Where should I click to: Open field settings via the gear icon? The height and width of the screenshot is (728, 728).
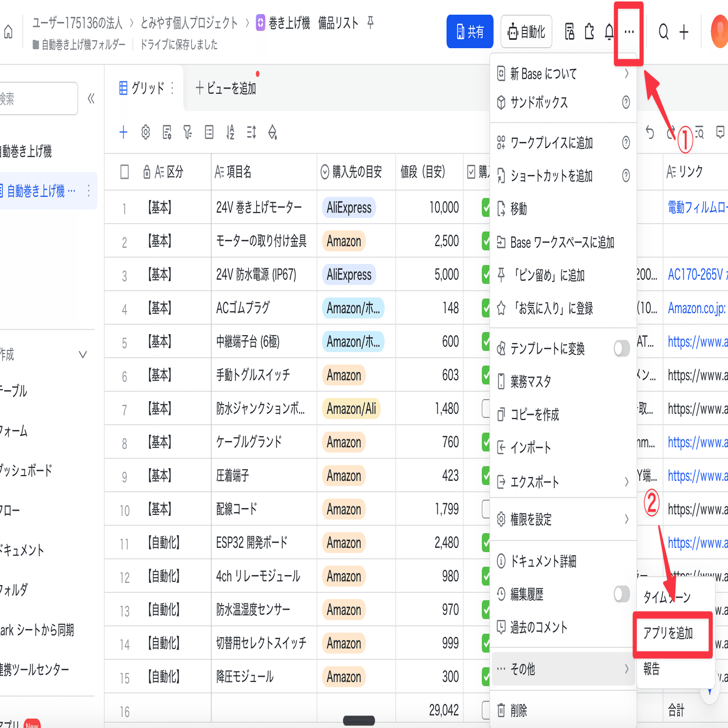point(145,133)
